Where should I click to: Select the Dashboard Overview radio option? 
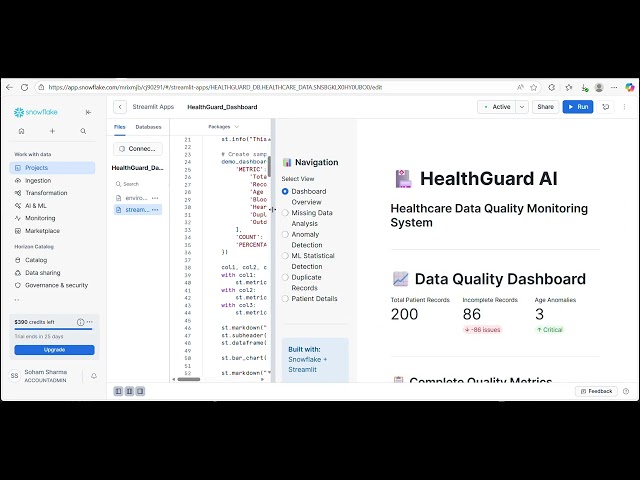(x=285, y=191)
